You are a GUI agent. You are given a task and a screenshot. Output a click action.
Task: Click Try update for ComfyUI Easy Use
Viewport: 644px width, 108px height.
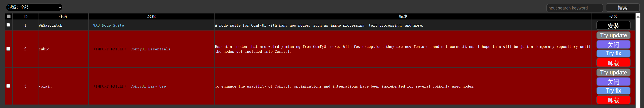pyautogui.click(x=613, y=73)
